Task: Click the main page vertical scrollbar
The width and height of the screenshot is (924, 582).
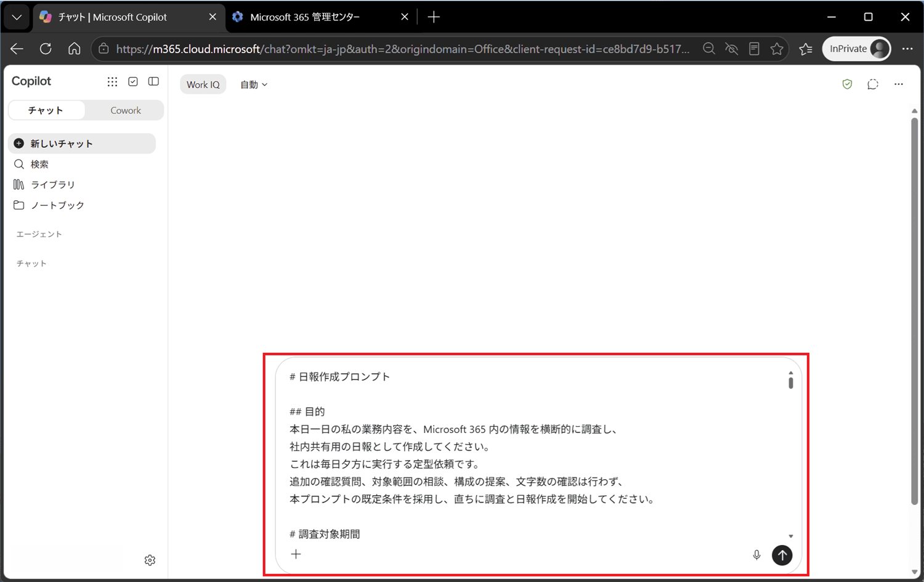Action: coord(915,311)
